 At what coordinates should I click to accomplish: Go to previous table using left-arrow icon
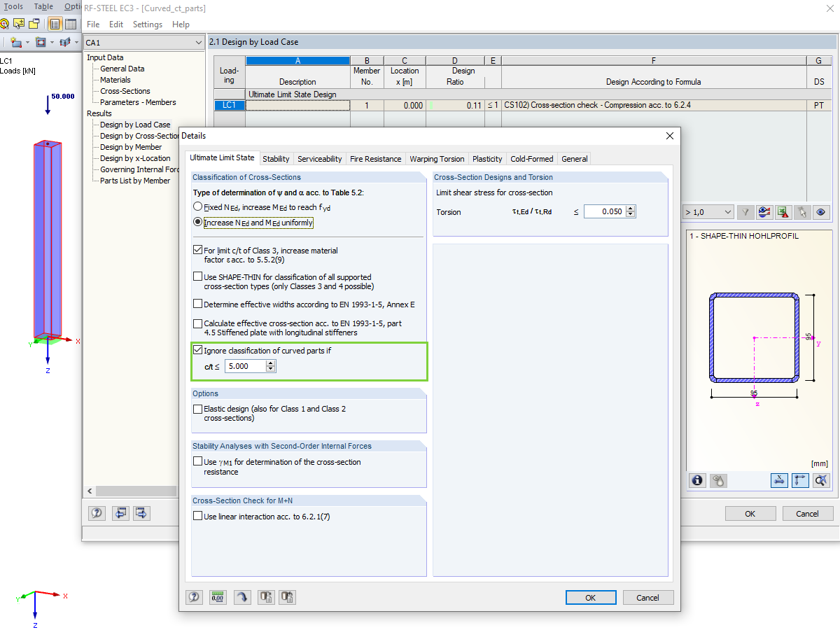[x=121, y=513]
